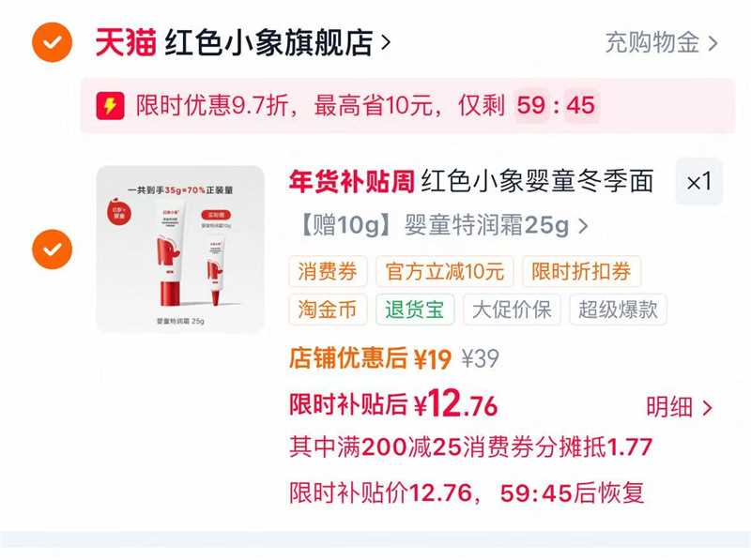Tap the red lightning bolt discount icon
The image size is (751, 560).
click(x=110, y=106)
